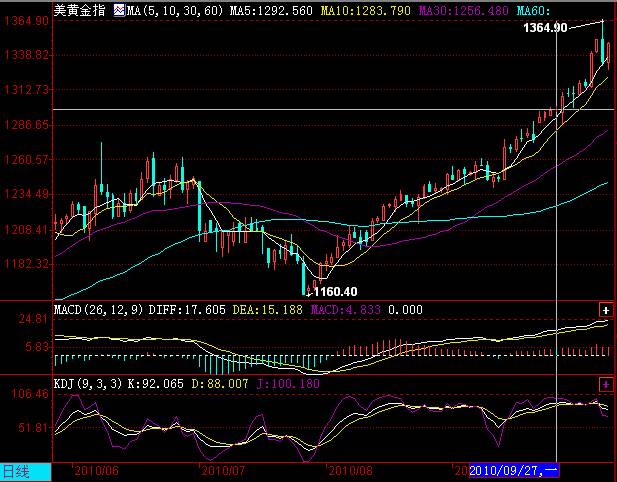The width and height of the screenshot is (617, 482).
Task: Click the MA5:1292.560 value
Action: point(271,11)
